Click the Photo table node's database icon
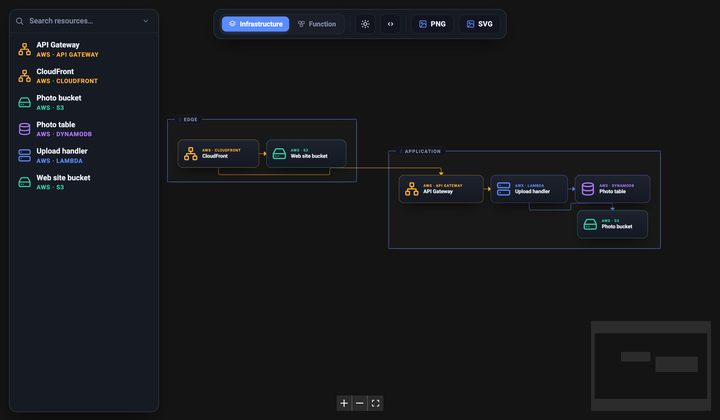 [588, 189]
